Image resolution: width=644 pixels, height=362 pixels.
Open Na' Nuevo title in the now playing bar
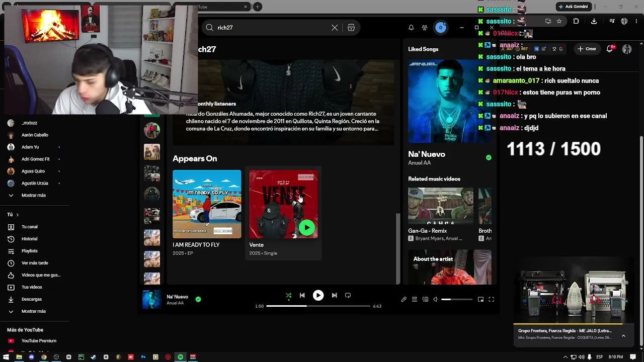(x=178, y=297)
